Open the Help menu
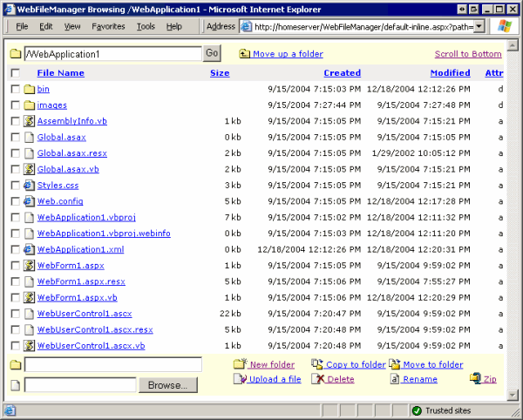523x420 pixels. pyautogui.click(x=174, y=26)
